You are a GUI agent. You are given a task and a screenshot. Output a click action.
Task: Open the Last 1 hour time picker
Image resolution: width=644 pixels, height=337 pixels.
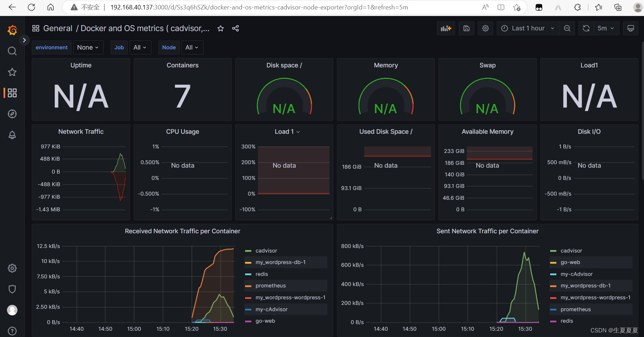[527, 28]
